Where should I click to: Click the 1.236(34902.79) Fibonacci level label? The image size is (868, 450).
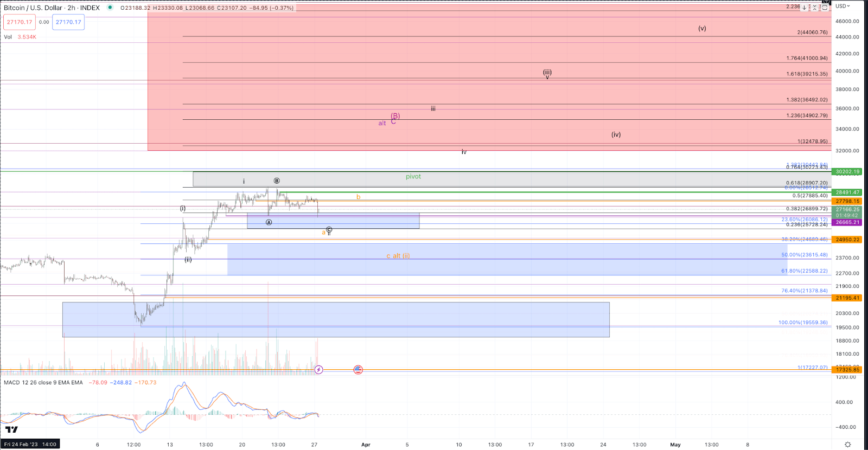tap(807, 115)
